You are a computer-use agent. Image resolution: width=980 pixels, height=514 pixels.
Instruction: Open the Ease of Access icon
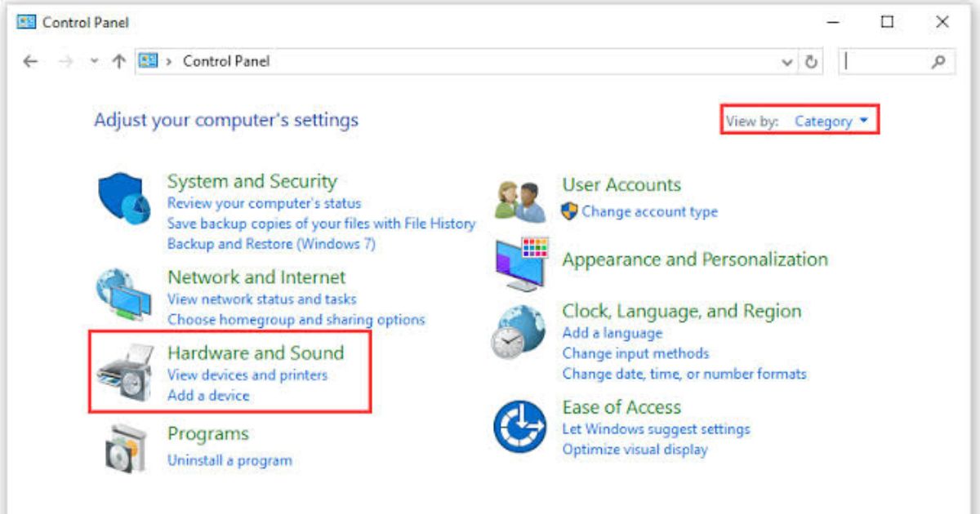click(x=519, y=427)
